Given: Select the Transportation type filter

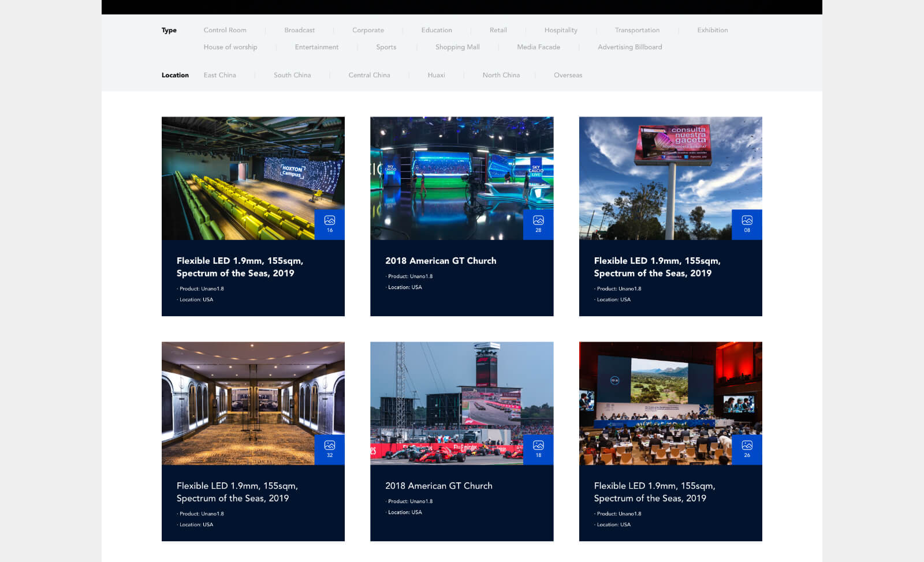Looking at the screenshot, I should tap(637, 30).
